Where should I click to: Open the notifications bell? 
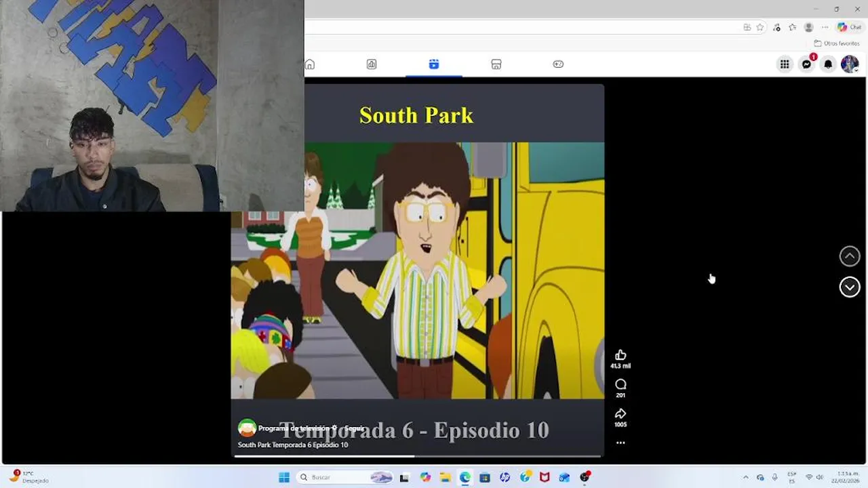pos(828,64)
